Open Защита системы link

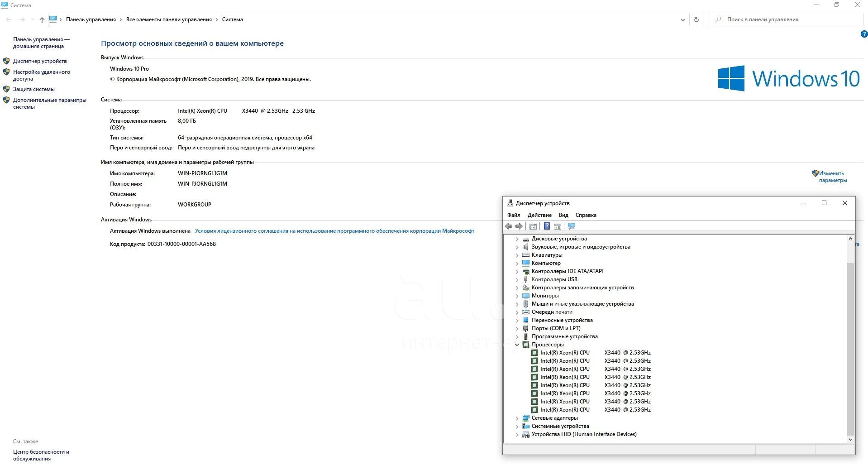pos(34,89)
